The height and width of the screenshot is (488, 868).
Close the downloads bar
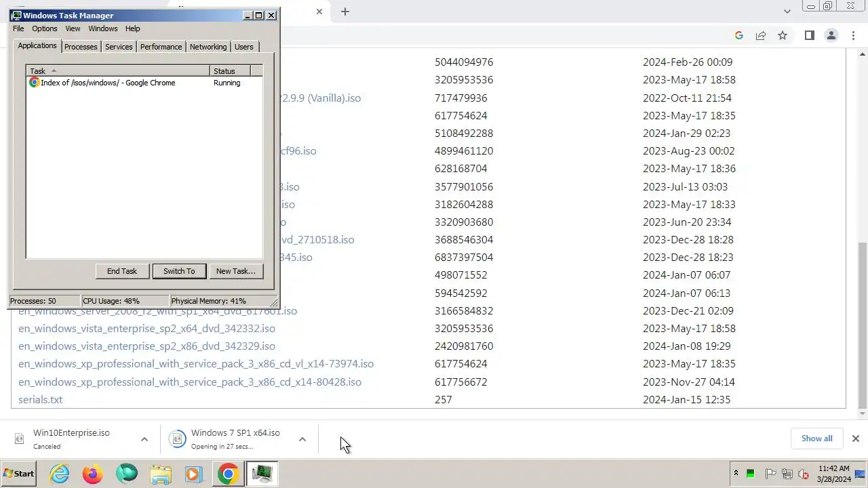855,439
